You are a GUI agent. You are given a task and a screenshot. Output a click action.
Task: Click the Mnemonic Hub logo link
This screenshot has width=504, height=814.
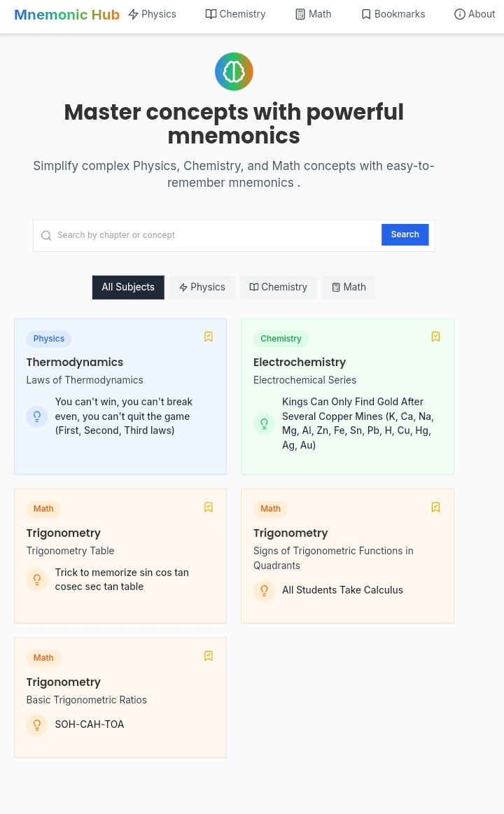(66, 15)
